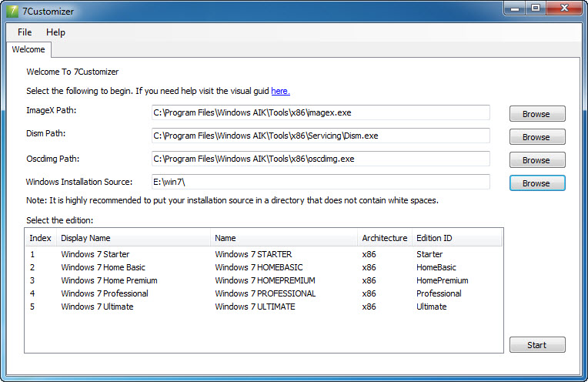Click the Start button
588x382 pixels.
pyautogui.click(x=537, y=345)
